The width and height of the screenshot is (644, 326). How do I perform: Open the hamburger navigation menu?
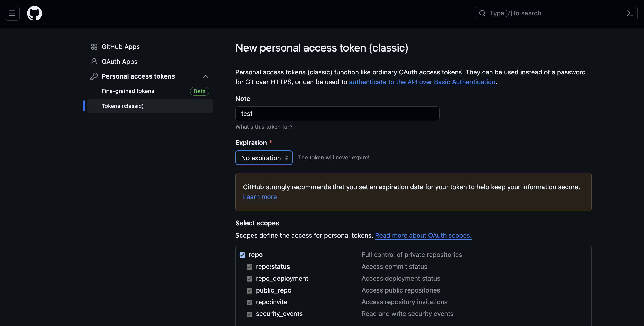tap(12, 13)
